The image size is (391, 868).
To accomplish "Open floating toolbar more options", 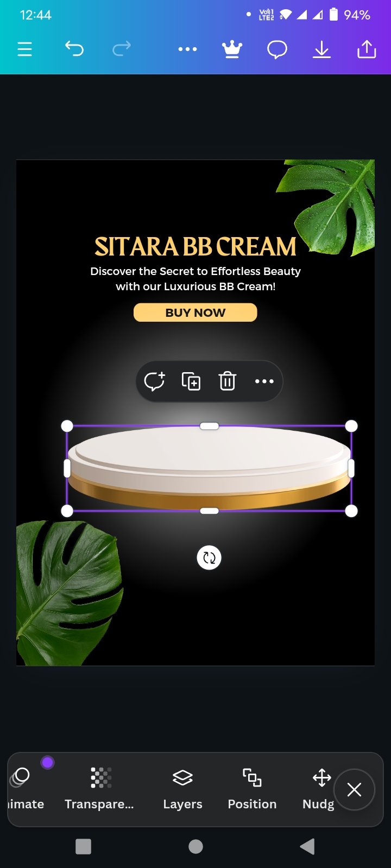I will [264, 381].
